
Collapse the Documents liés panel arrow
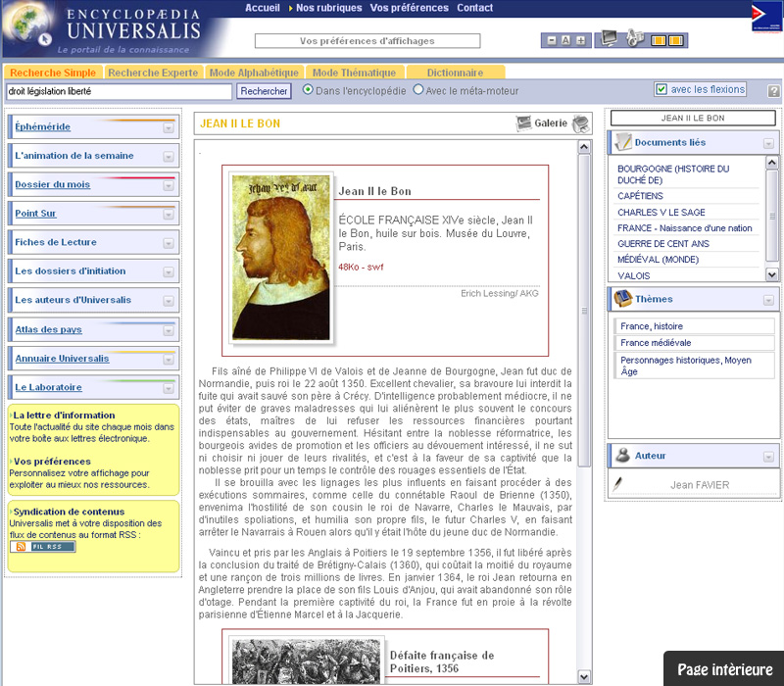point(768,144)
